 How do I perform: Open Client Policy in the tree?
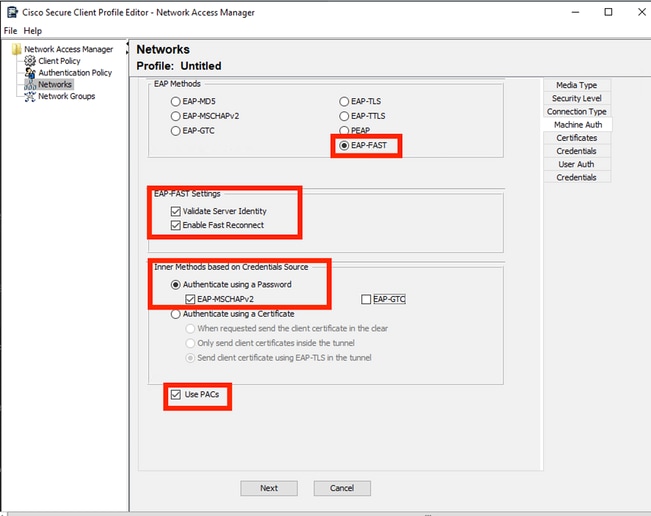click(59, 61)
